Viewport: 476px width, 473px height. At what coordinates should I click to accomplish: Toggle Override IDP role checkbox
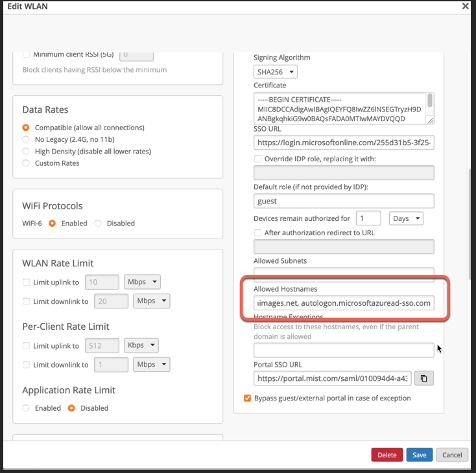[x=258, y=159]
